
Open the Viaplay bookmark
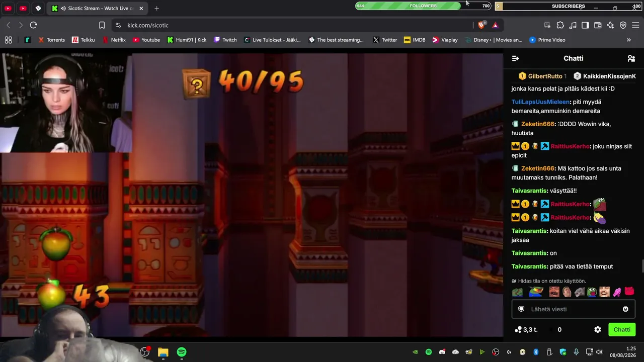click(445, 40)
